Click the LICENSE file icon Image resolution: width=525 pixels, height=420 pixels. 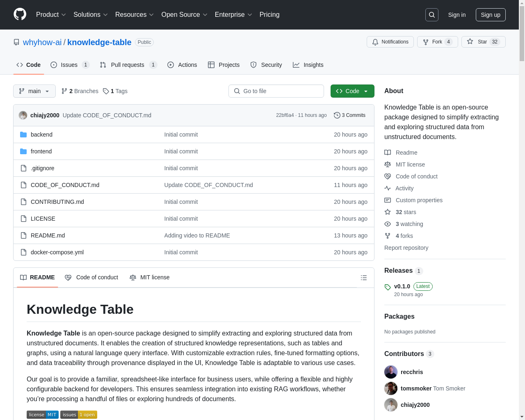[23, 219]
